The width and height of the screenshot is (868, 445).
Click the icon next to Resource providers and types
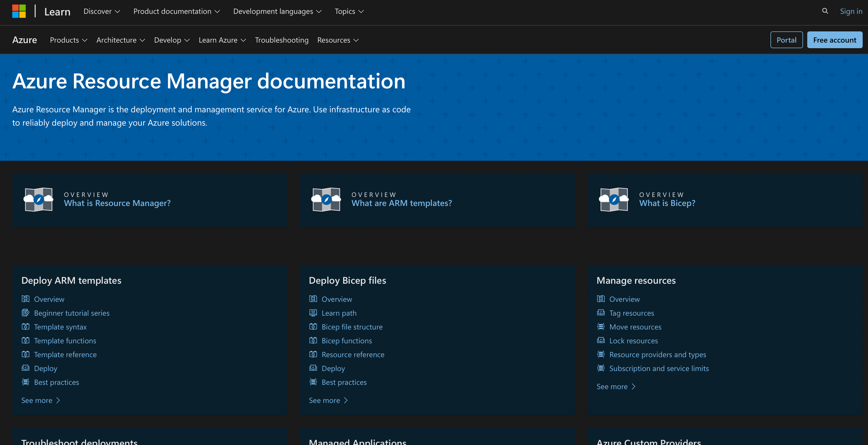point(601,354)
